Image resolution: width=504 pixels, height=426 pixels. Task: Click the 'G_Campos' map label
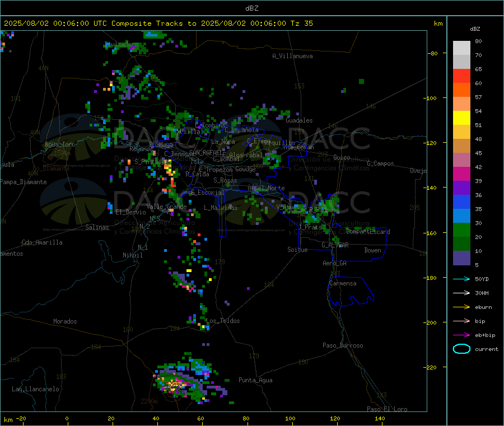pos(380,163)
